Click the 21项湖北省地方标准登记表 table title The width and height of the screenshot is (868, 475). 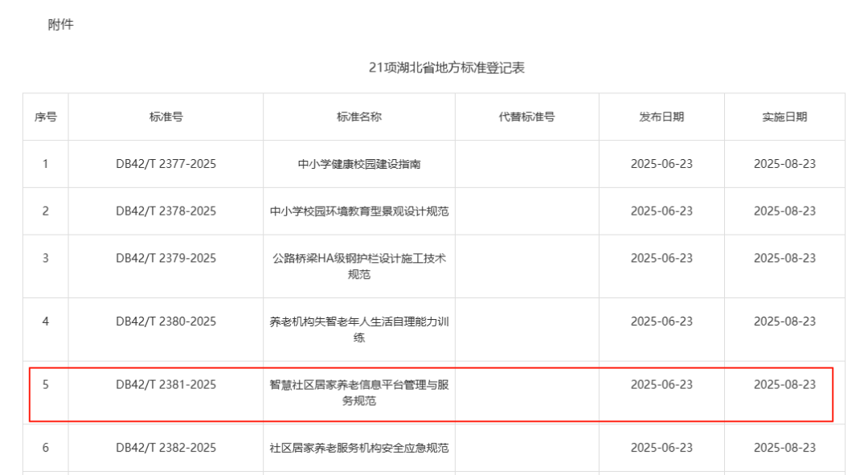click(x=446, y=68)
